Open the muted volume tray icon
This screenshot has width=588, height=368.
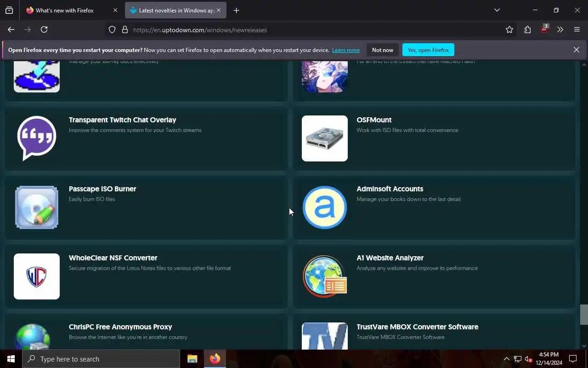tap(528, 359)
